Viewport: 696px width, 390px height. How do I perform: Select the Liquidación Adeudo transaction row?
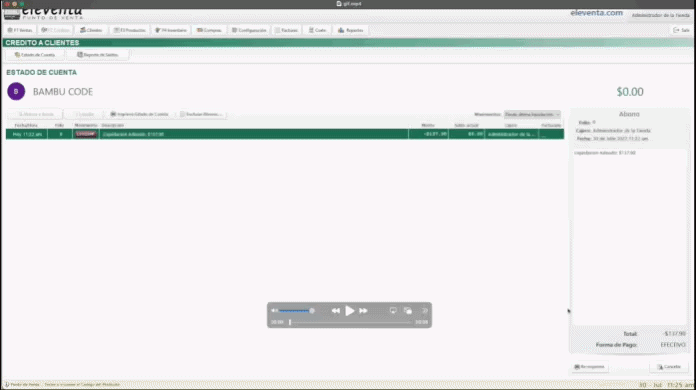coord(285,134)
